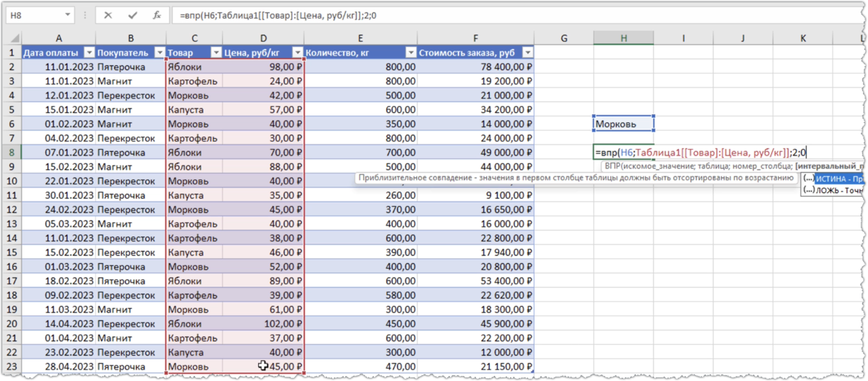Select column A header
The width and height of the screenshot is (868, 381).
[58, 39]
